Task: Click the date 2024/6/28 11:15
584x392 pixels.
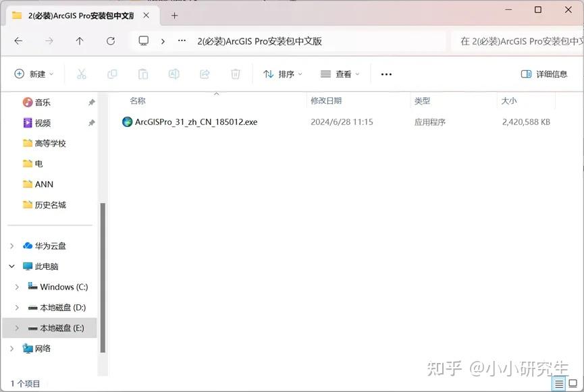Action: tap(342, 121)
